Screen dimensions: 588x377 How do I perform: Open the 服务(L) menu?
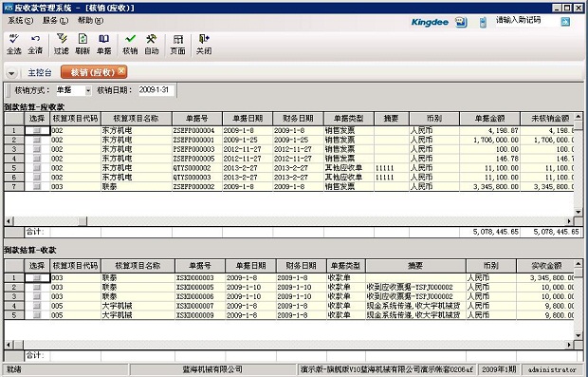pyautogui.click(x=55, y=21)
